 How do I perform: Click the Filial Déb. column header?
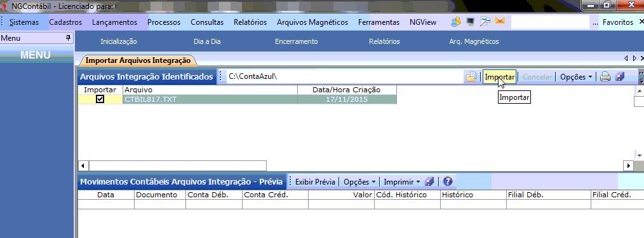coord(549,195)
